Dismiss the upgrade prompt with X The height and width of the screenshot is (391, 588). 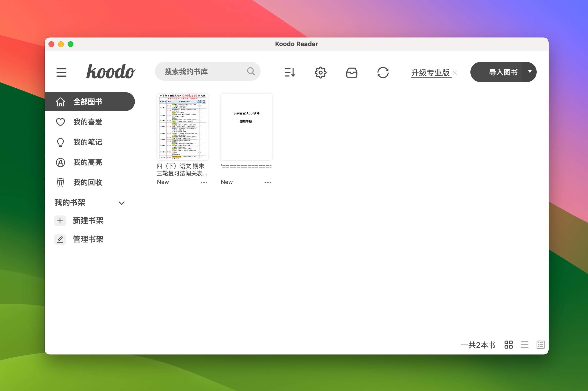click(x=455, y=73)
